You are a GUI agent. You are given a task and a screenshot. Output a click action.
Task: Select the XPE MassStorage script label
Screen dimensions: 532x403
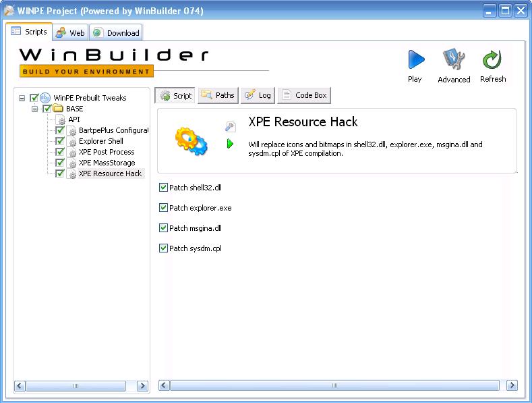click(x=107, y=163)
